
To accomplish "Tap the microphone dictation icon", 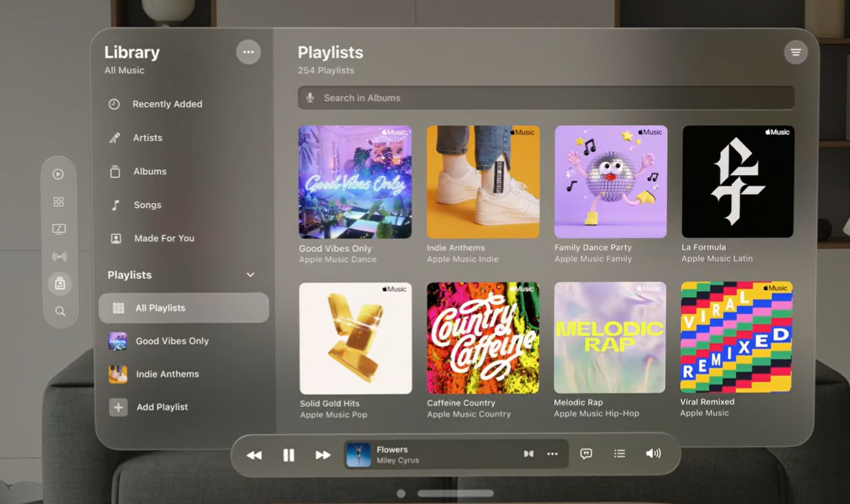I will (310, 98).
